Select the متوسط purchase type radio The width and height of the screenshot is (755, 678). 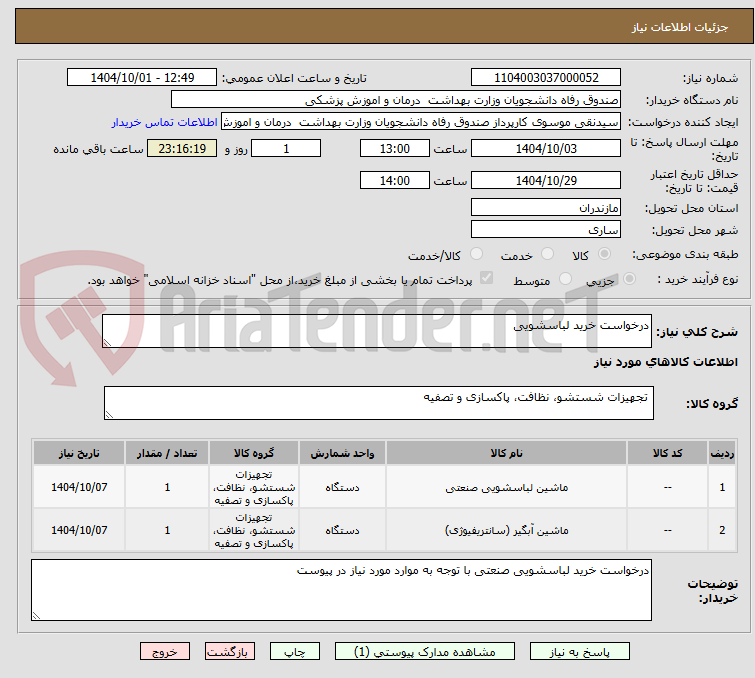pyautogui.click(x=565, y=278)
